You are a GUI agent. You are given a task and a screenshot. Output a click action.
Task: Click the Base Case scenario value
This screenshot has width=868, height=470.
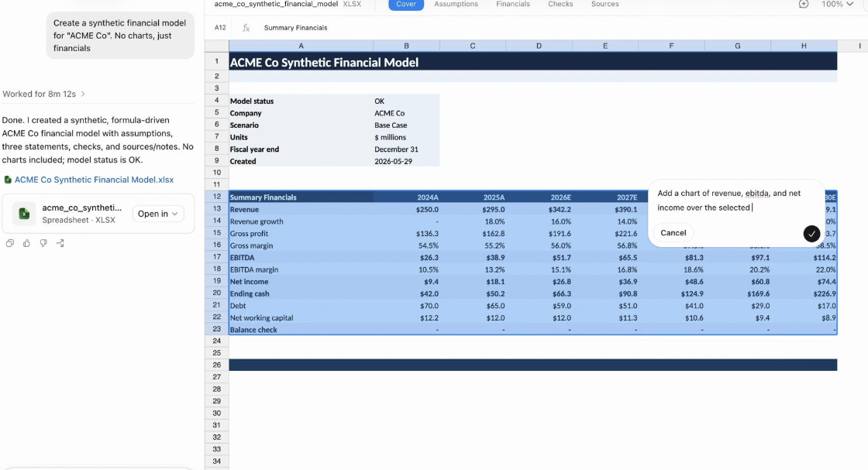(x=406, y=125)
